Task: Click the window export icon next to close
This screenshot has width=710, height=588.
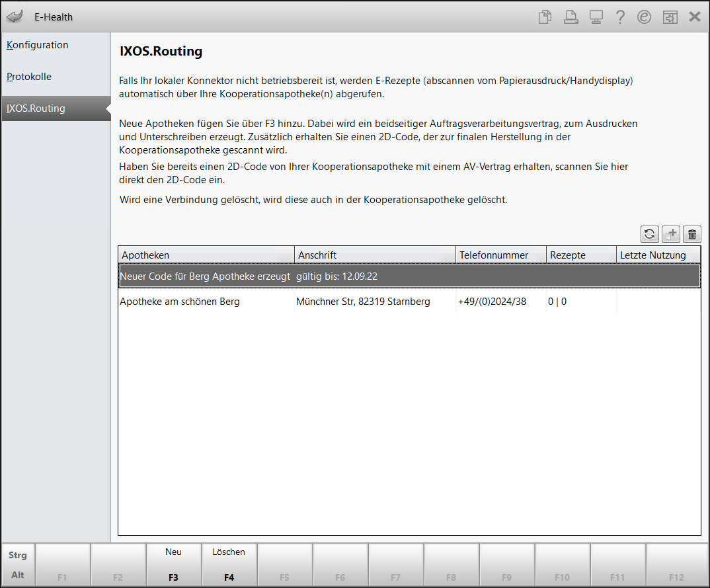Action: click(670, 17)
